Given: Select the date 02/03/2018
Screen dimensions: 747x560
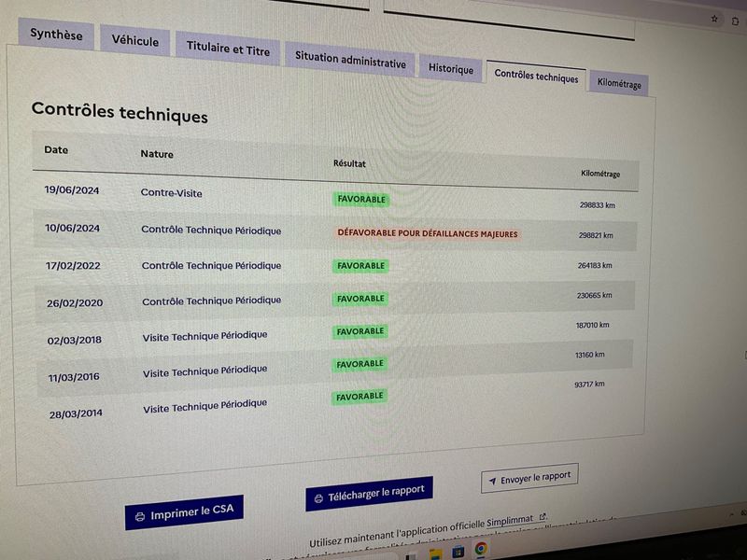Looking at the screenshot, I should 75,340.
